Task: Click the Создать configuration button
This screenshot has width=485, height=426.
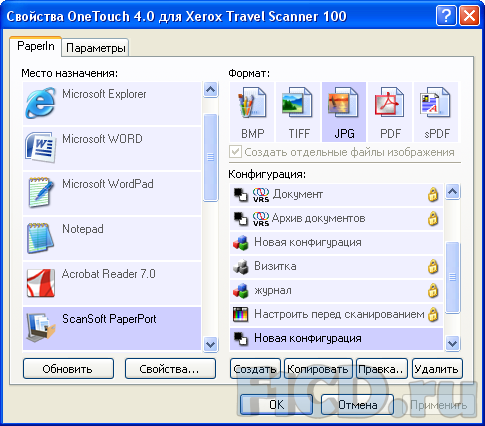Action: tap(255, 369)
